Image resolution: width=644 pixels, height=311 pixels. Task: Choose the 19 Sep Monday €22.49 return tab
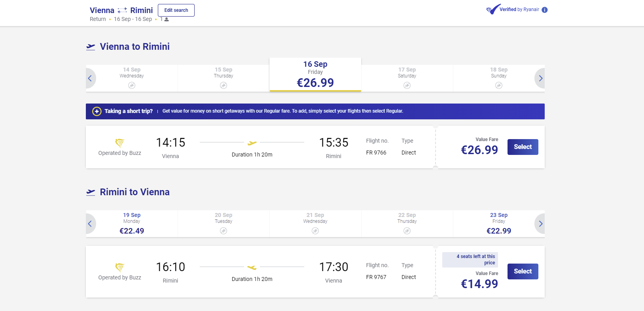[132, 224]
